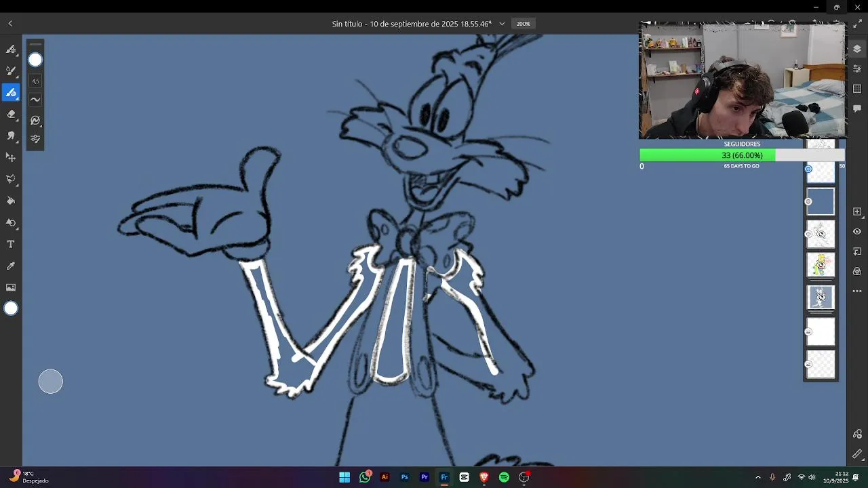This screenshot has height=488, width=868.
Task: Toggle the ruler tool icon
Action: coord(857,454)
